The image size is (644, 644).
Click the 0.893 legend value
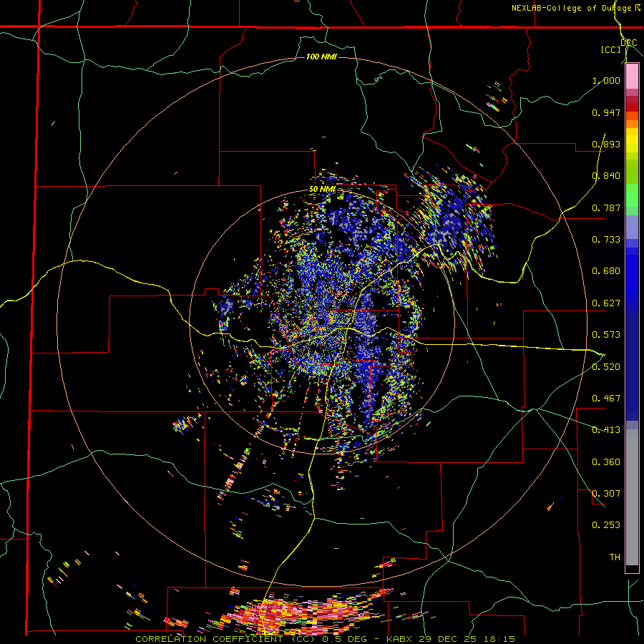tap(606, 144)
